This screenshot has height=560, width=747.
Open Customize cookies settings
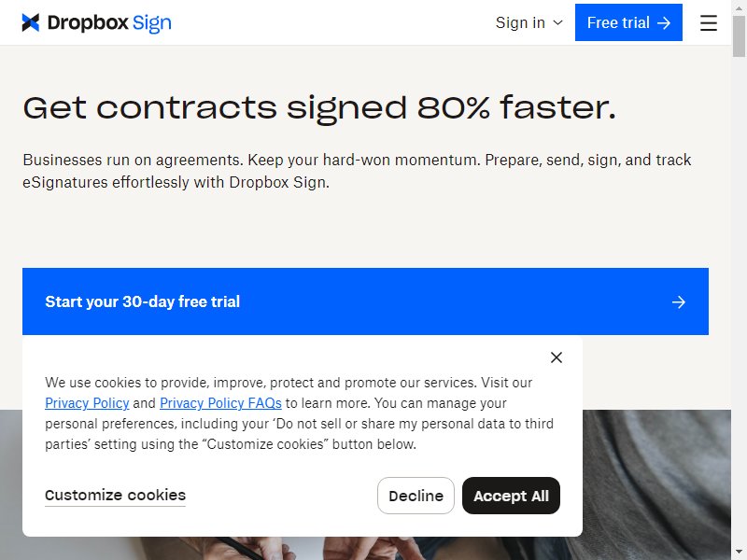115,496
